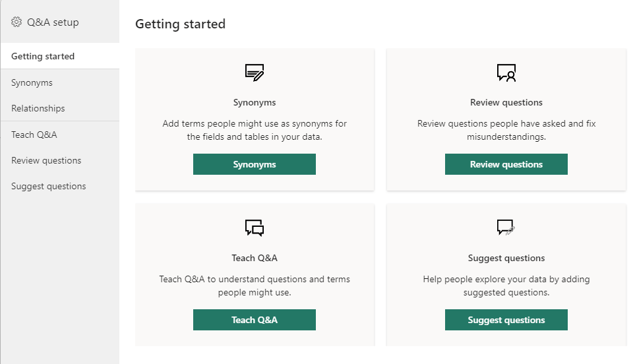Click the chat-pencil icon on the Suggest questions card
The image size is (635, 364).
pyautogui.click(x=506, y=228)
